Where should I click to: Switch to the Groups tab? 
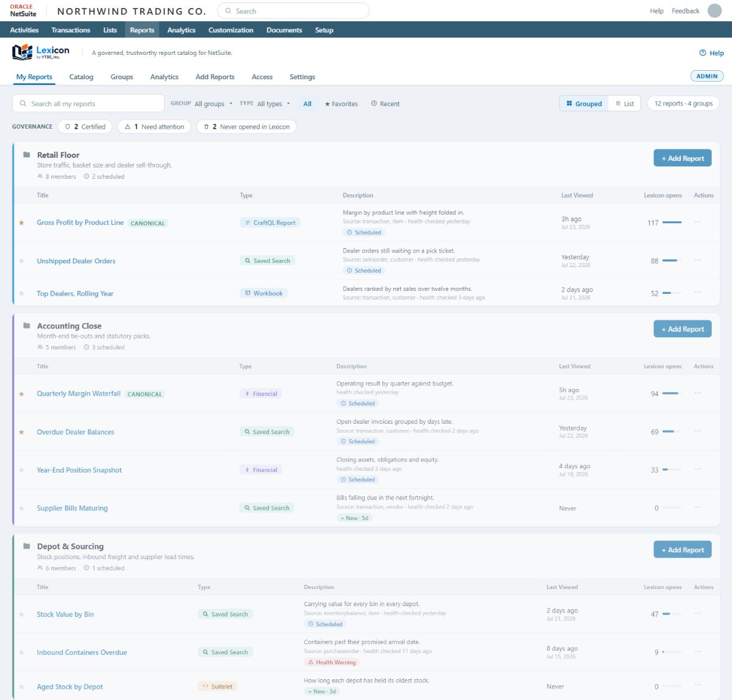[x=122, y=77]
